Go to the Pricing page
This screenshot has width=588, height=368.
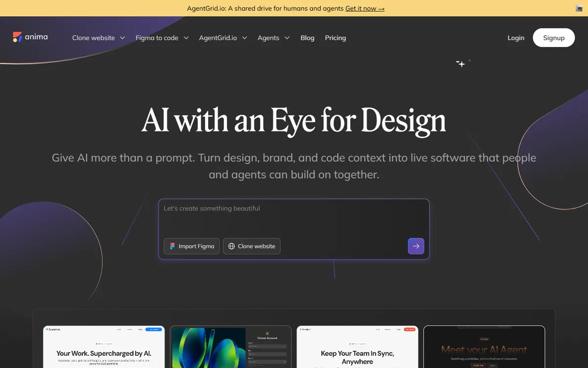(x=335, y=38)
